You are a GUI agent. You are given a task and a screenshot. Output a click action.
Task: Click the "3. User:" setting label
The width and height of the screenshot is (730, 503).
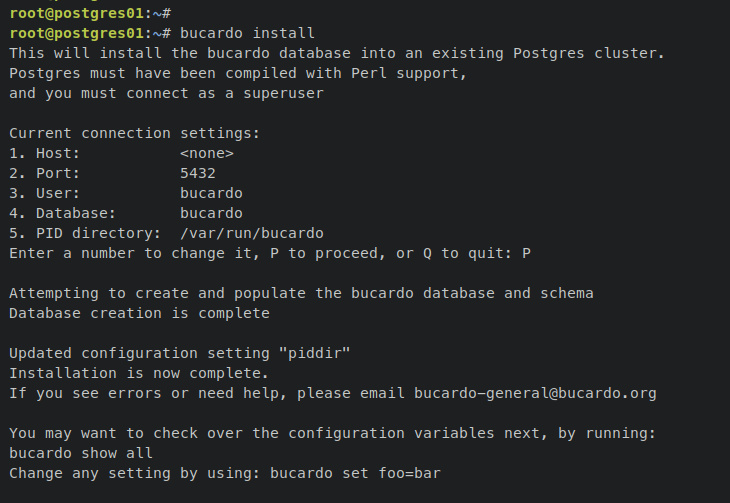click(45, 193)
